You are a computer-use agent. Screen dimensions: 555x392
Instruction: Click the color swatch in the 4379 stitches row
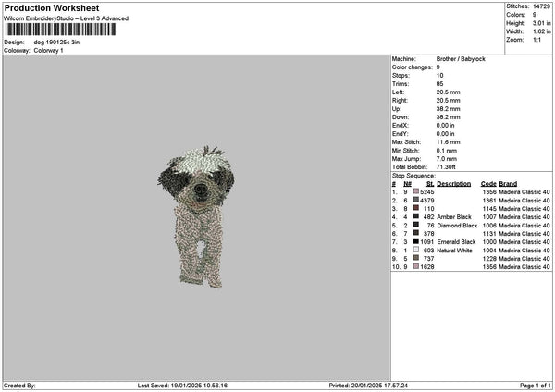click(416, 200)
